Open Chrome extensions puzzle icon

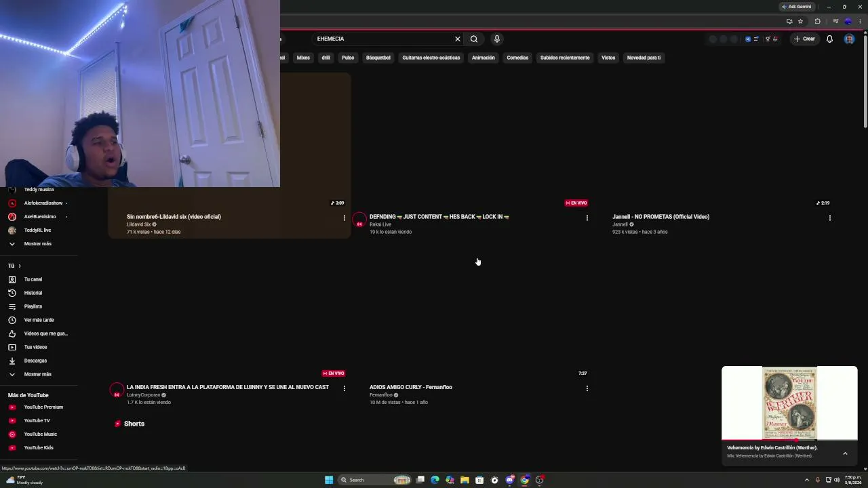pos(817,21)
